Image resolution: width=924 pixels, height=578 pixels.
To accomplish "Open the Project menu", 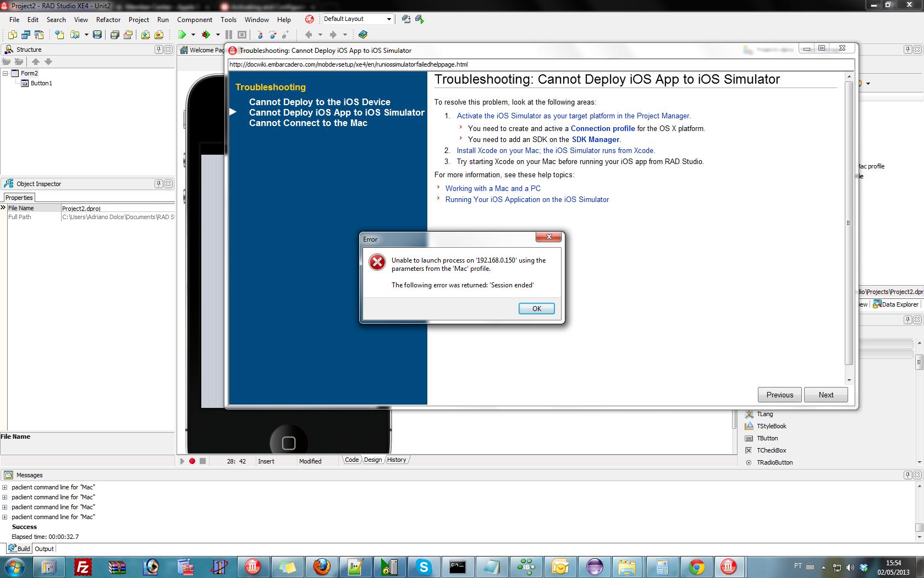I will 139,19.
